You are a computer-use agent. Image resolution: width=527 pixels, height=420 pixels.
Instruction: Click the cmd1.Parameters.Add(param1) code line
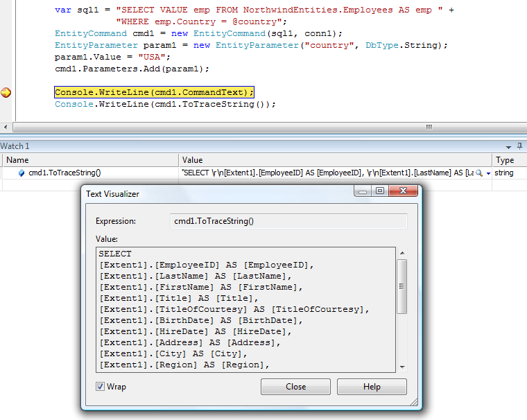[132, 69]
